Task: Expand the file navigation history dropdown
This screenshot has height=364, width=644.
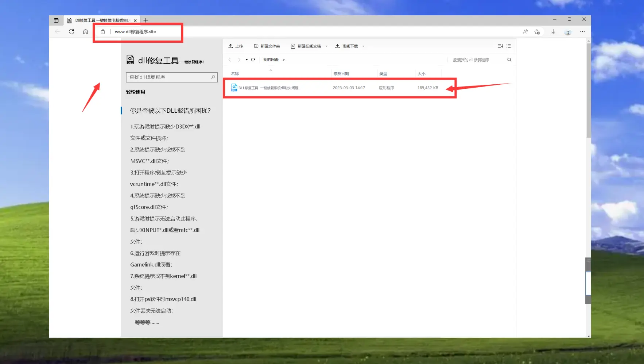Action: tap(247, 60)
